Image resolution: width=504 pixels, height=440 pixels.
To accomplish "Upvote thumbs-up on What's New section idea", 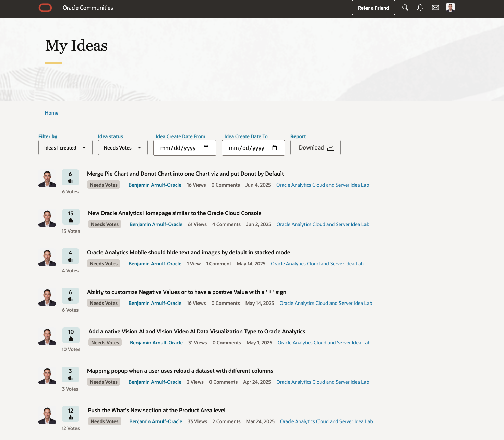I will [71, 417].
